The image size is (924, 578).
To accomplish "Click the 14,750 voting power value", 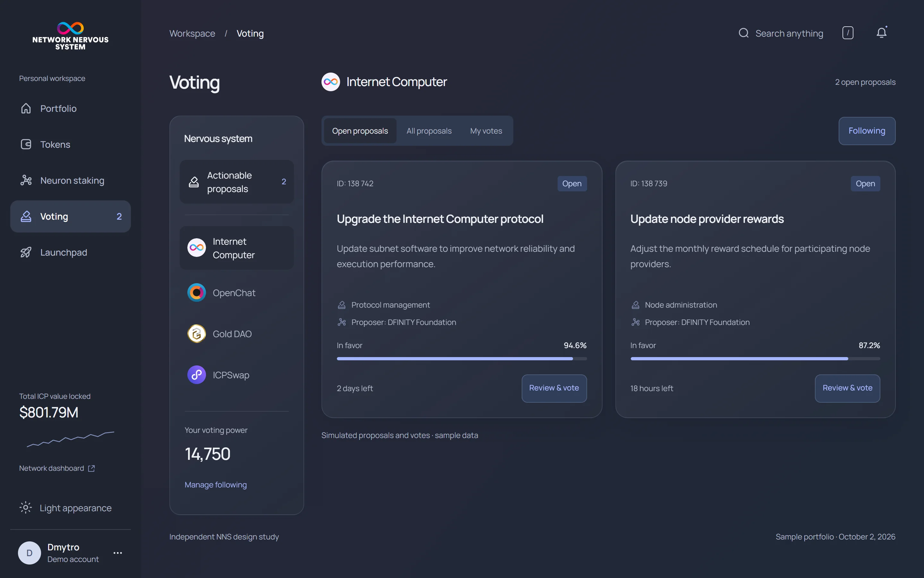I will [x=208, y=454].
